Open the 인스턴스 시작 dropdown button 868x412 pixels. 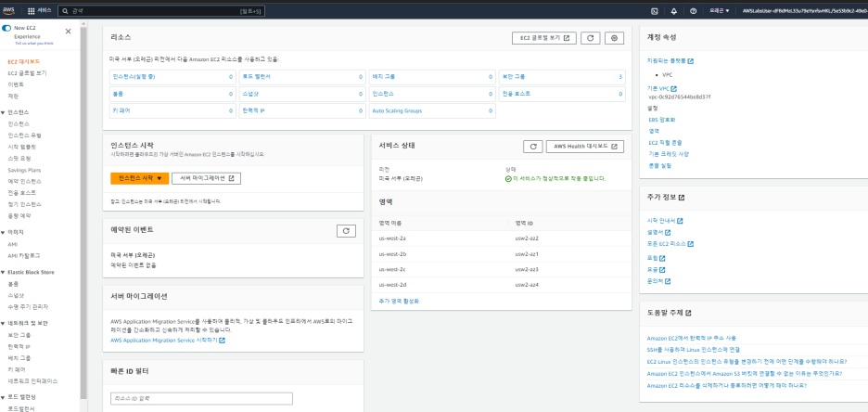click(139, 178)
